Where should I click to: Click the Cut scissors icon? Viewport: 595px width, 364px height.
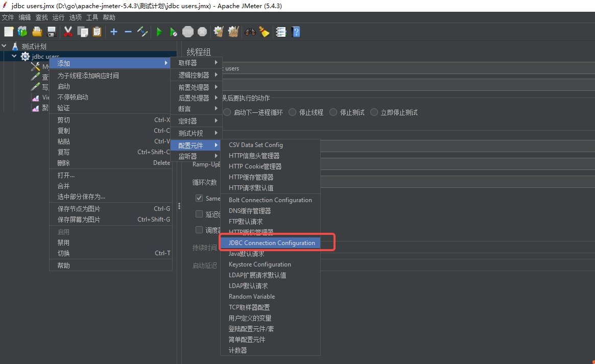(68, 32)
